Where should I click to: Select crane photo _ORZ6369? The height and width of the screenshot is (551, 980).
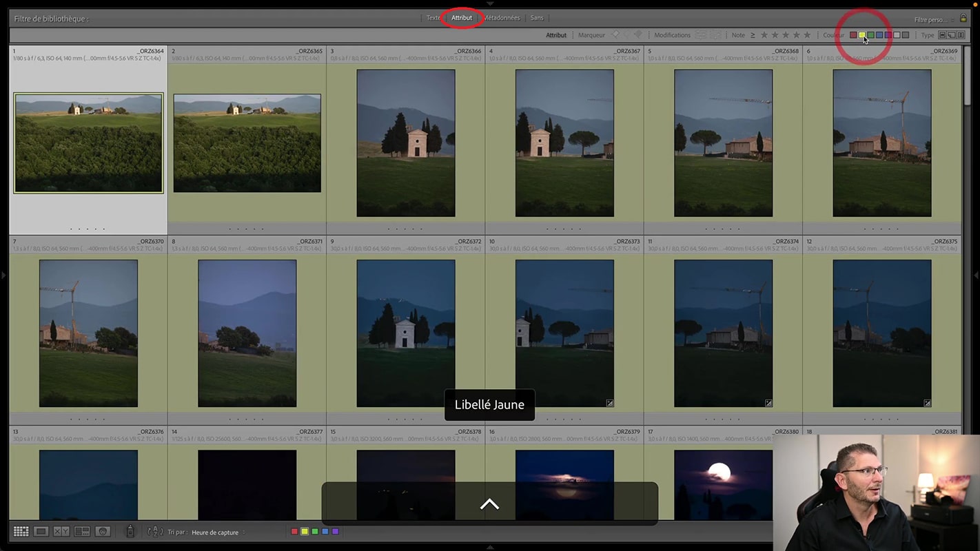(x=882, y=143)
